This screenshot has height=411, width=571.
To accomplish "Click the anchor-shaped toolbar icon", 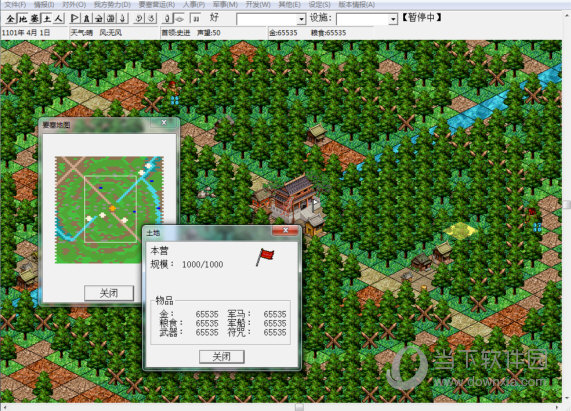I will [x=123, y=18].
